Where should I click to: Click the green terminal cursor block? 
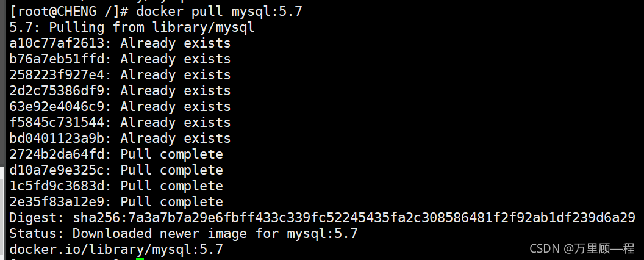click(x=140, y=259)
